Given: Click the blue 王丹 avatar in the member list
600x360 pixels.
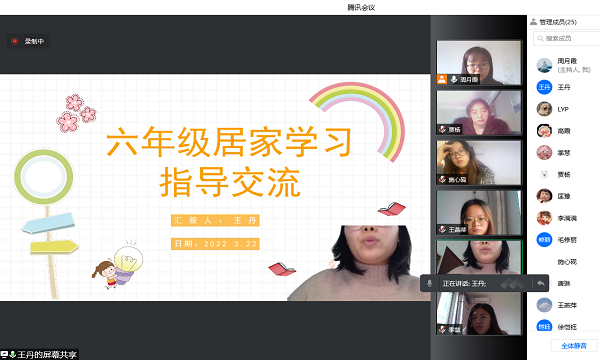Looking at the screenshot, I should coord(544,87).
